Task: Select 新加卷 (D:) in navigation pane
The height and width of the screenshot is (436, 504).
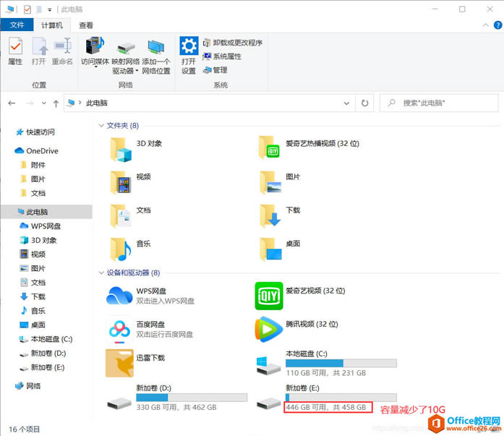Action: coord(43,353)
